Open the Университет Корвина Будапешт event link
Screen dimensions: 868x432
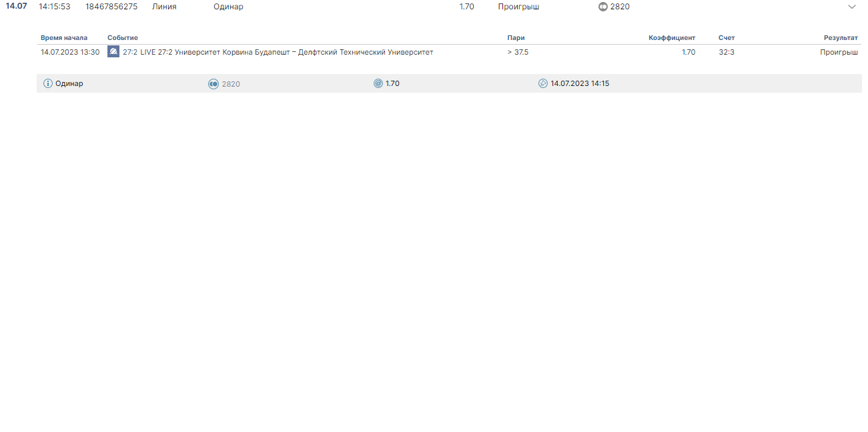pyautogui.click(x=278, y=52)
